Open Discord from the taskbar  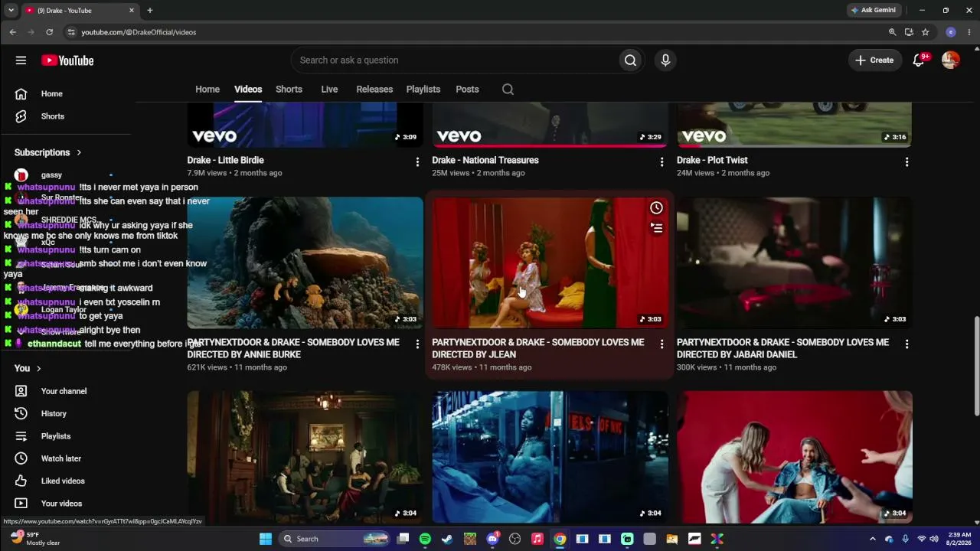pos(492,539)
